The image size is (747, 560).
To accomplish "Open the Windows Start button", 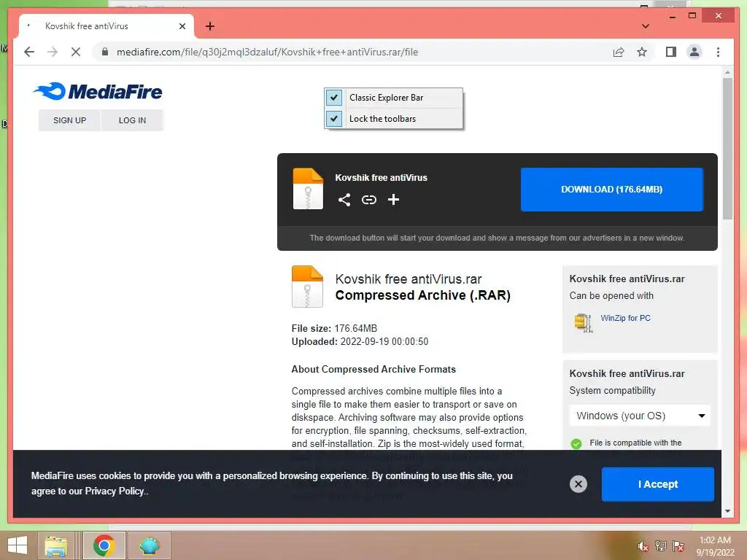I will (x=18, y=545).
